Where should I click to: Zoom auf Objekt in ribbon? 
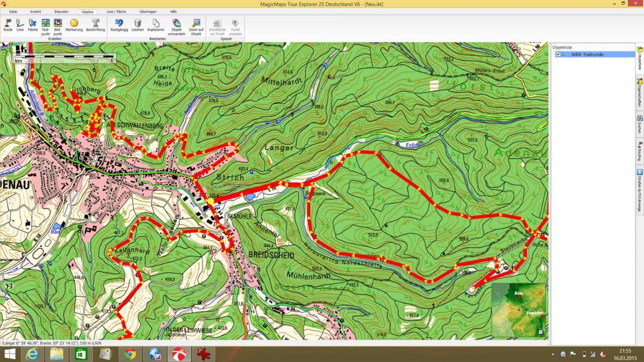[x=196, y=26]
